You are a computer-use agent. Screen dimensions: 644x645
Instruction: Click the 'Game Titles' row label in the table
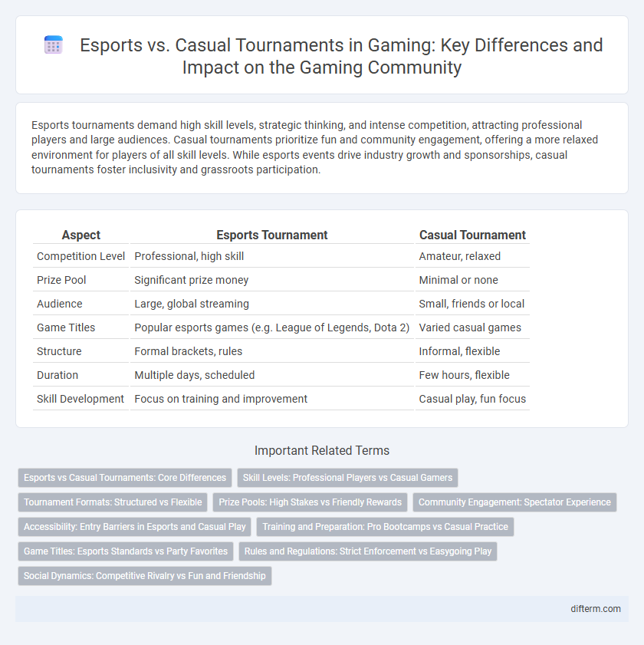pos(81,327)
